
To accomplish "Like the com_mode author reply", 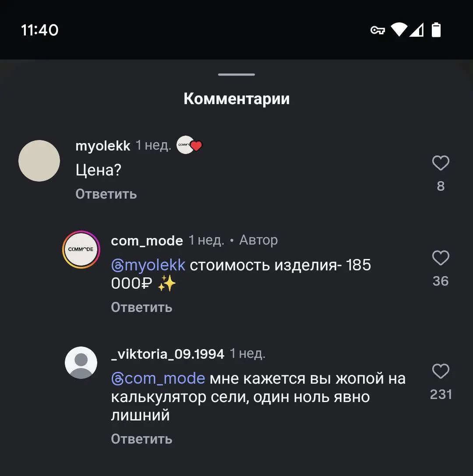I will [x=440, y=258].
